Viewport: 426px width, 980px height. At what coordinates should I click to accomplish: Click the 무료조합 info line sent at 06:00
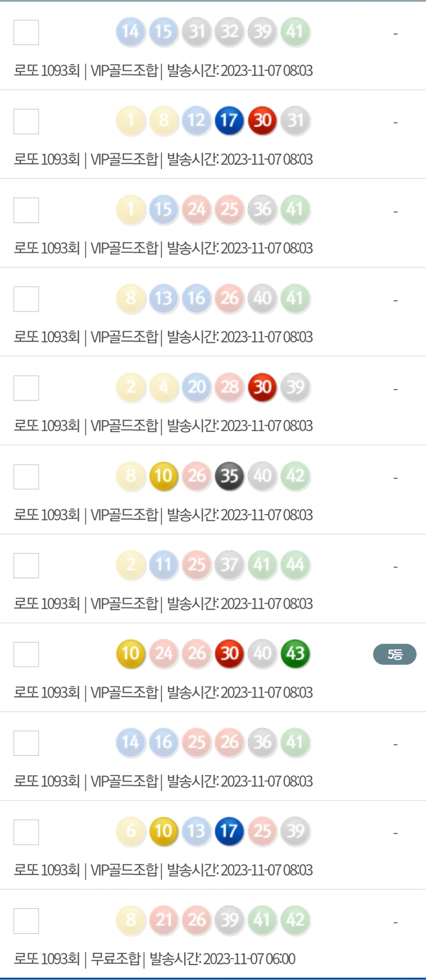154,959
